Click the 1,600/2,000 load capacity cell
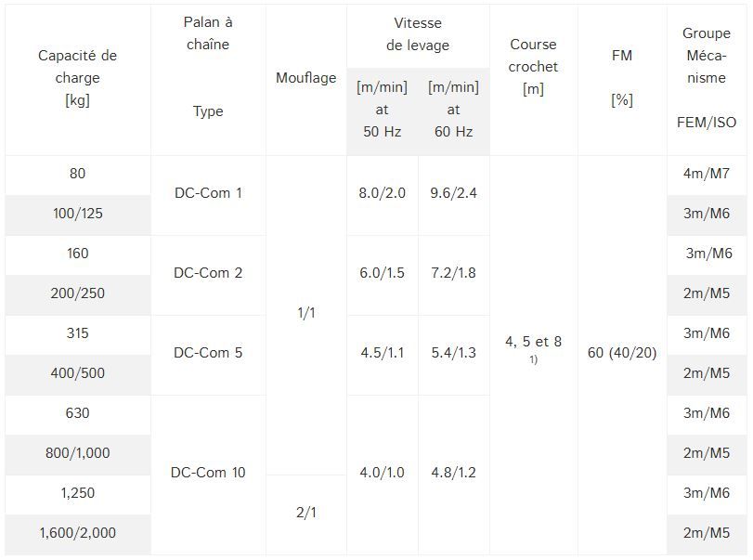Screen dimensions: 753x560 point(78,533)
